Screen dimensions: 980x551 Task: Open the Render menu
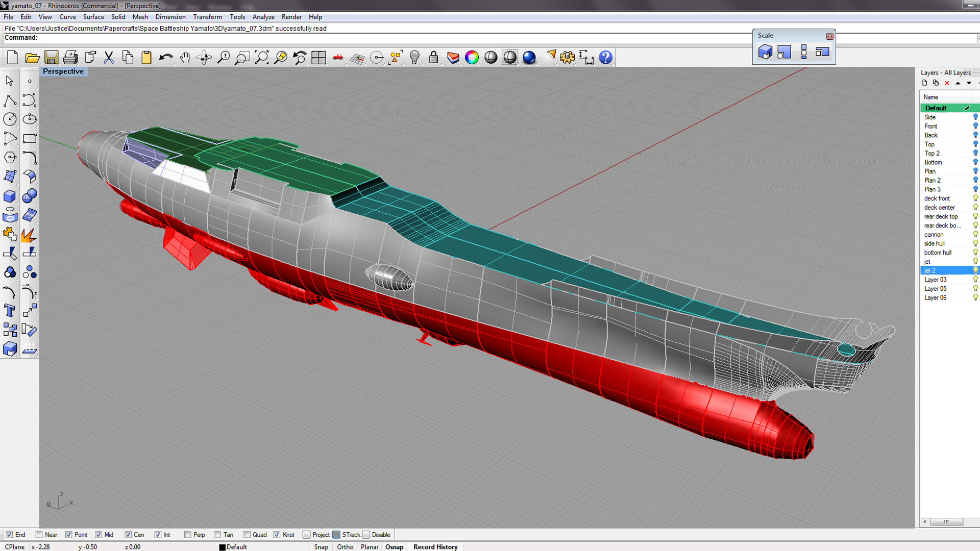point(291,17)
